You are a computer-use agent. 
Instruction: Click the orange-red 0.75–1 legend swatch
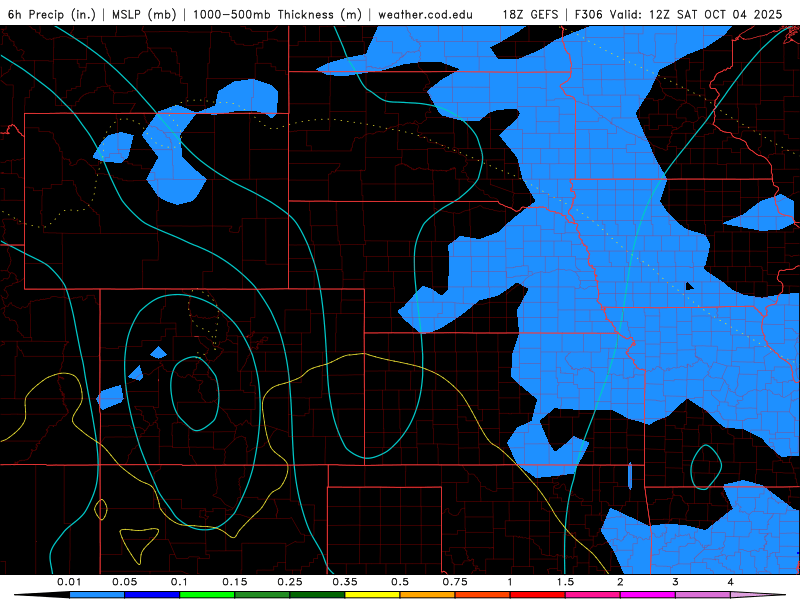[483, 595]
